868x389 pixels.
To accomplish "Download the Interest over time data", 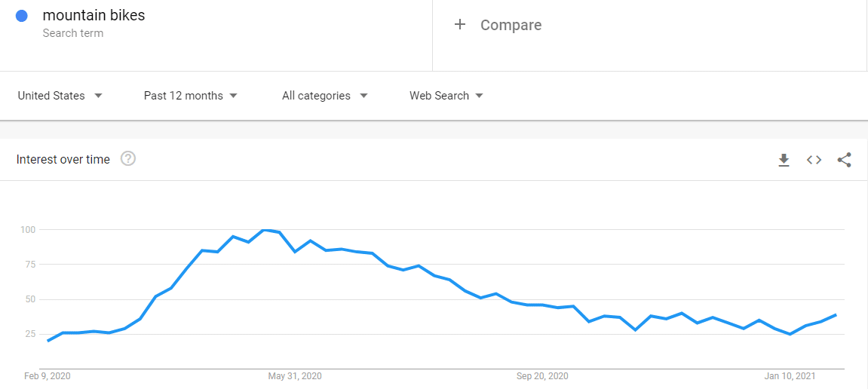I will pyautogui.click(x=784, y=160).
